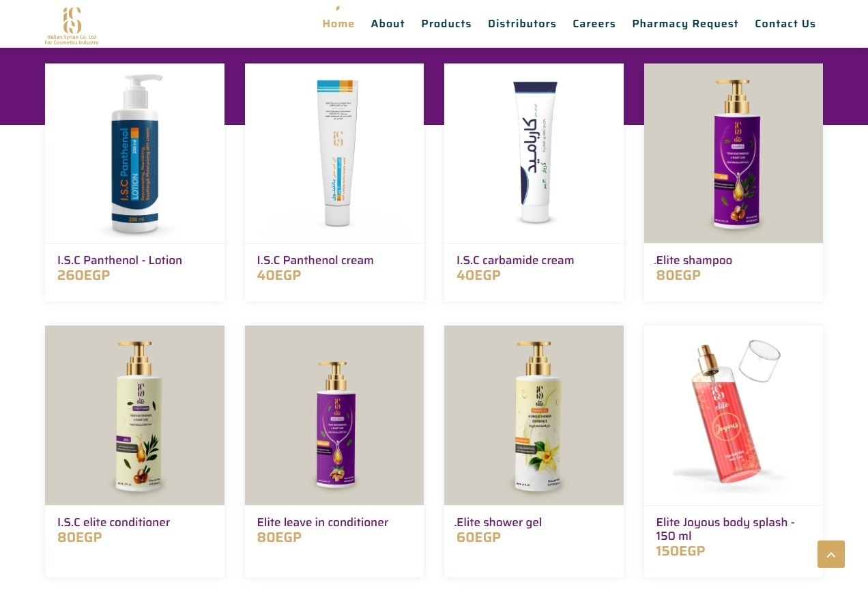
Task: Go to the About page
Action: tap(388, 24)
